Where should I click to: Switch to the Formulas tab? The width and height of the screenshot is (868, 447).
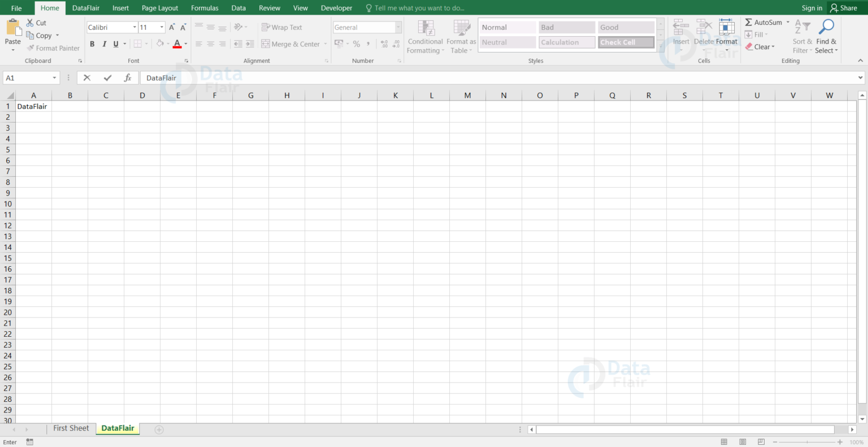205,8
